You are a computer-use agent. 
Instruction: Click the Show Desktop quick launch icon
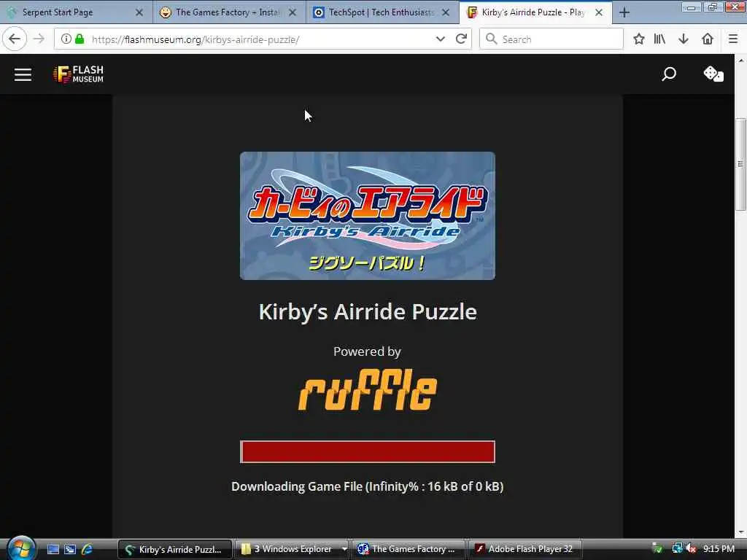click(x=53, y=549)
